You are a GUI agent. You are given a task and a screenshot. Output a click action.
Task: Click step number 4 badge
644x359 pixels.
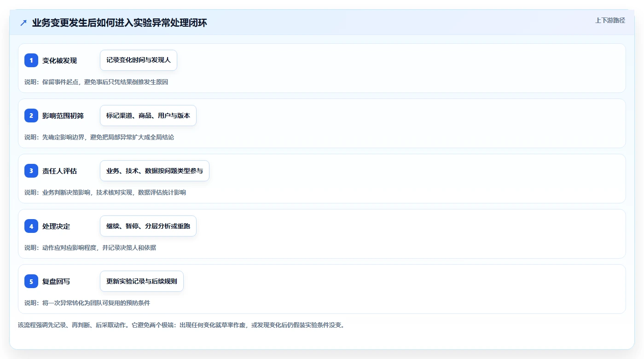31,226
